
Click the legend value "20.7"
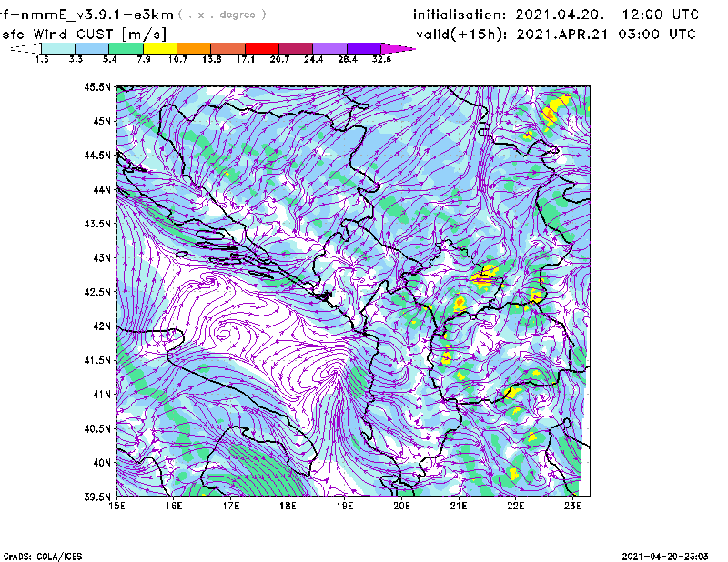pyautogui.click(x=279, y=59)
